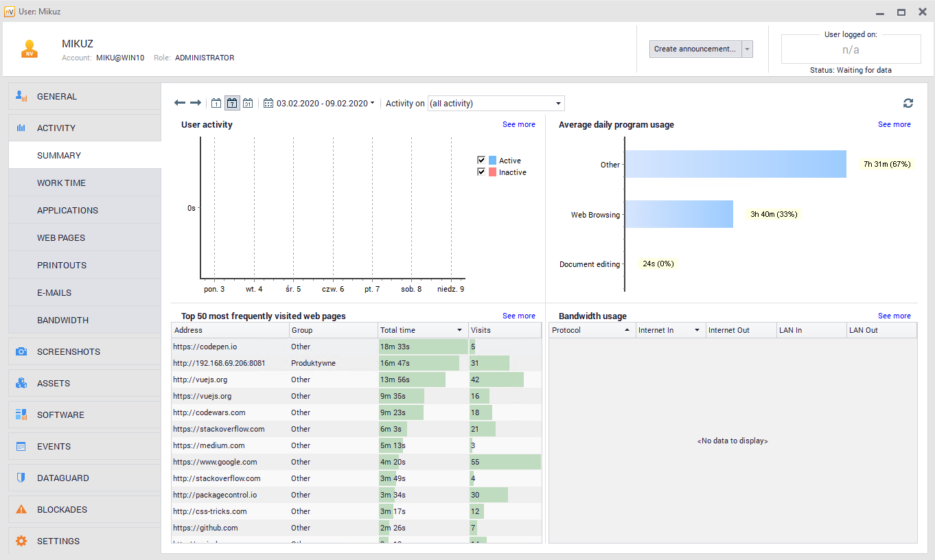Open the Screenshots section camera icon

coord(21,351)
